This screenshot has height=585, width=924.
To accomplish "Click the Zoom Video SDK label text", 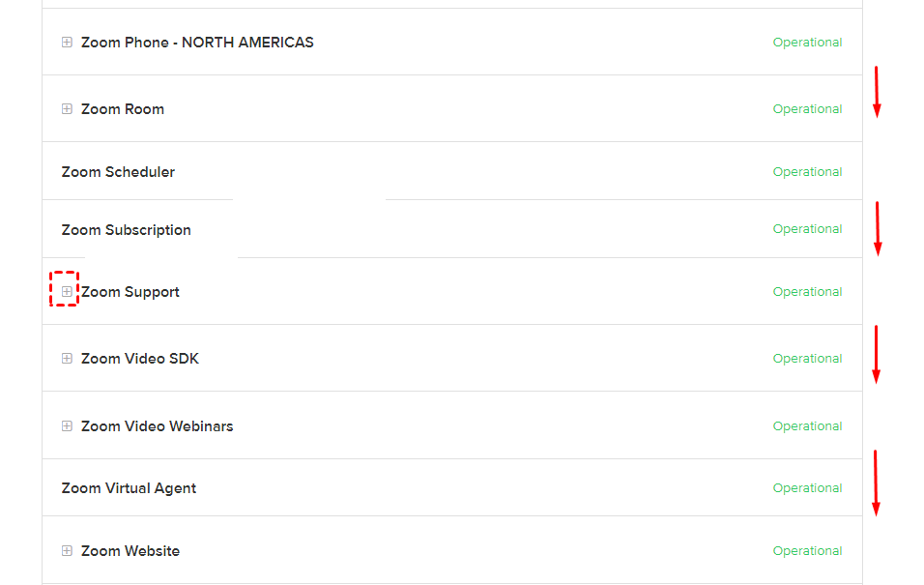I will point(140,359).
